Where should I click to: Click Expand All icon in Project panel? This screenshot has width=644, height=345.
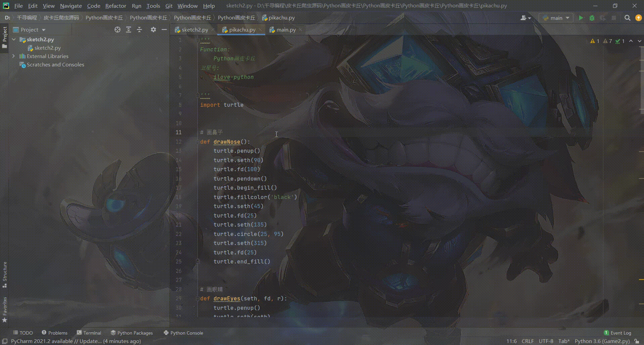coord(129,30)
